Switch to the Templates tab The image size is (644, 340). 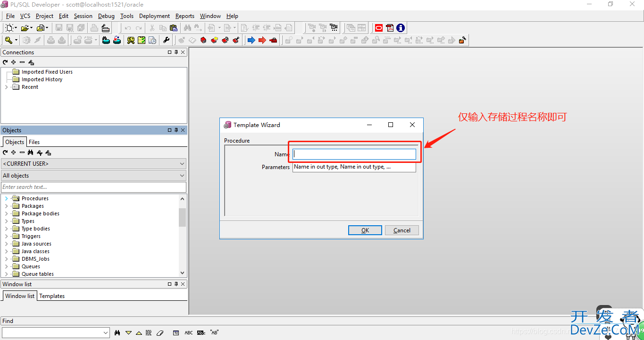point(52,296)
